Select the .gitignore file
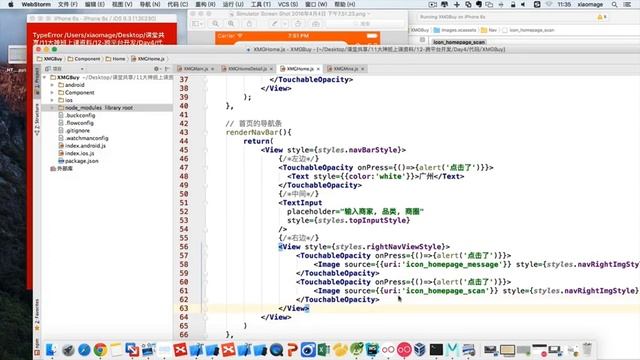 pos(74,131)
